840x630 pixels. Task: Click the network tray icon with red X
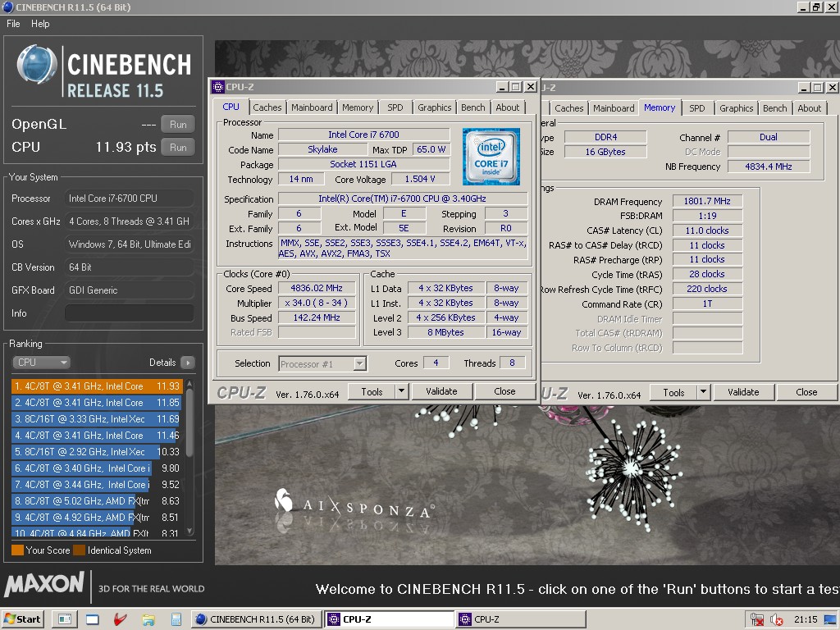(757, 619)
